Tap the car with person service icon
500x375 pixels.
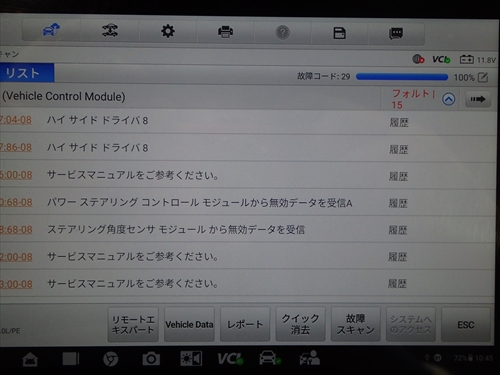(310, 358)
